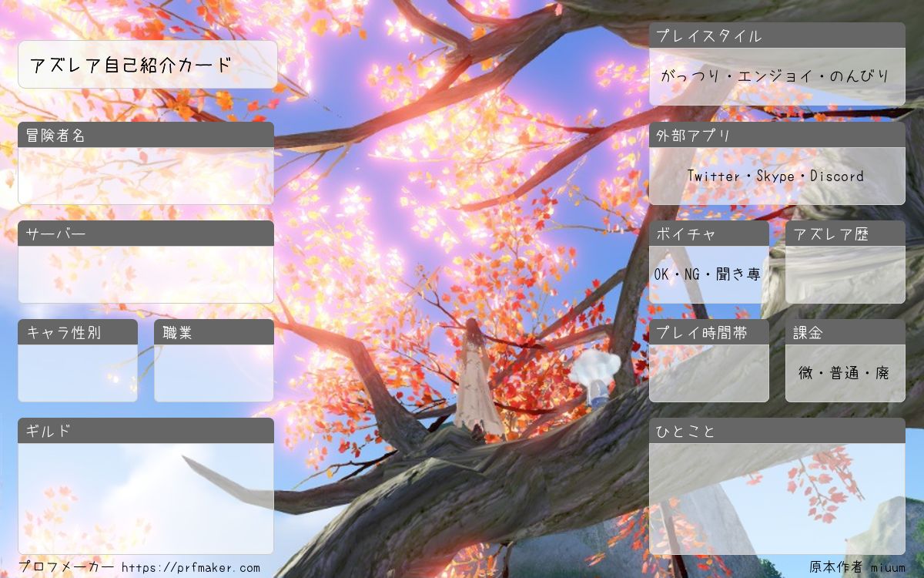Click the キャラ性別 blank entry box
Screen dimensions: 924x578
(78, 373)
